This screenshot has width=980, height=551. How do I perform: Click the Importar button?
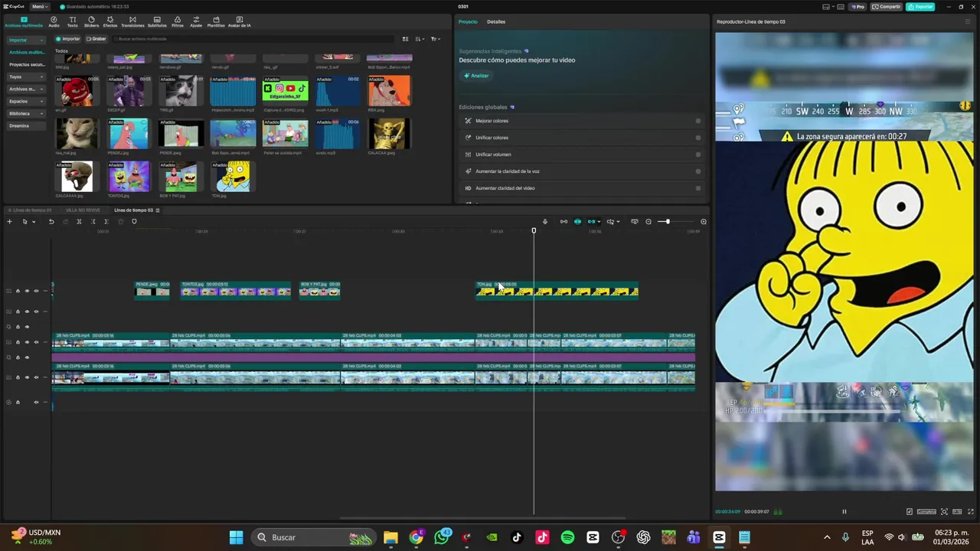coord(68,39)
